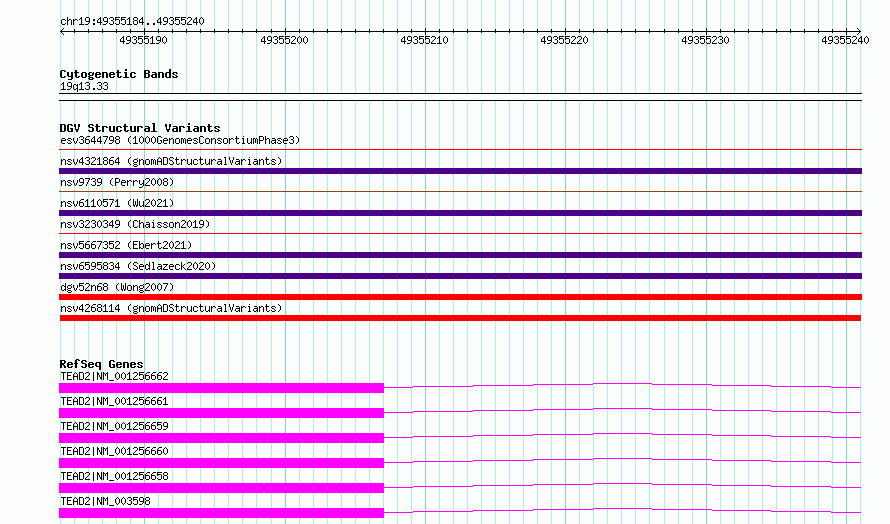Click the purple bar under nsv6110571

[460, 213]
